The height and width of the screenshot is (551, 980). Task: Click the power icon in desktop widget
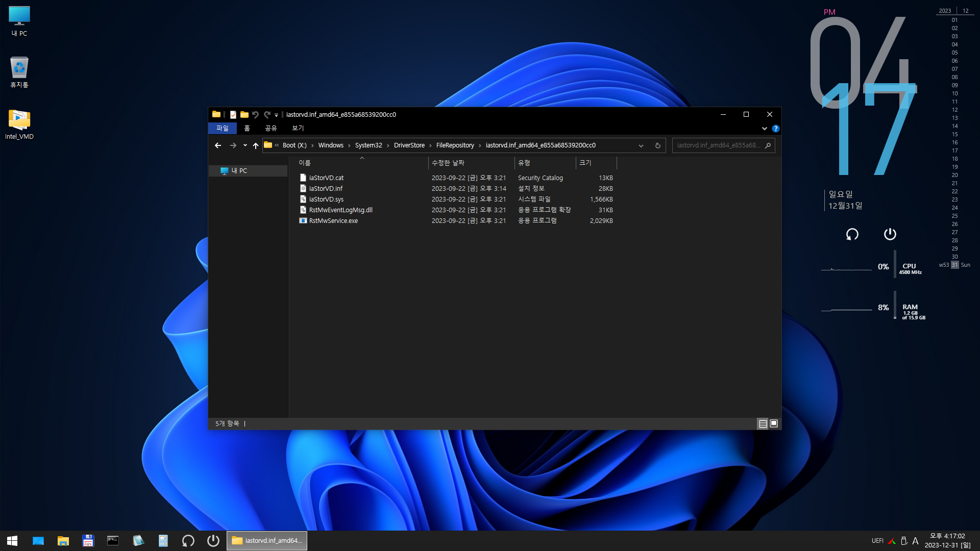pyautogui.click(x=890, y=234)
